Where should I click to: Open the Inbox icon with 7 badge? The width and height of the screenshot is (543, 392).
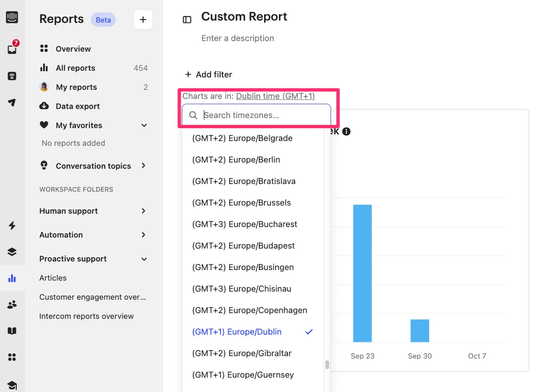12,48
